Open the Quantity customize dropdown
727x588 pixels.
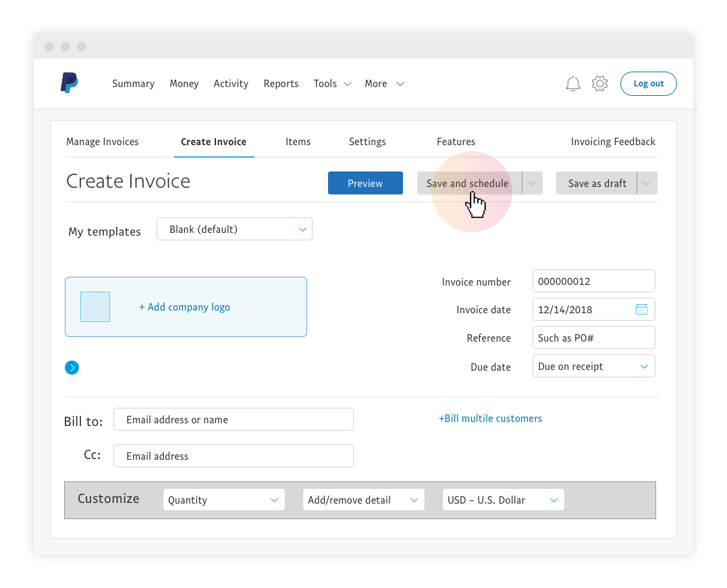[x=223, y=500]
